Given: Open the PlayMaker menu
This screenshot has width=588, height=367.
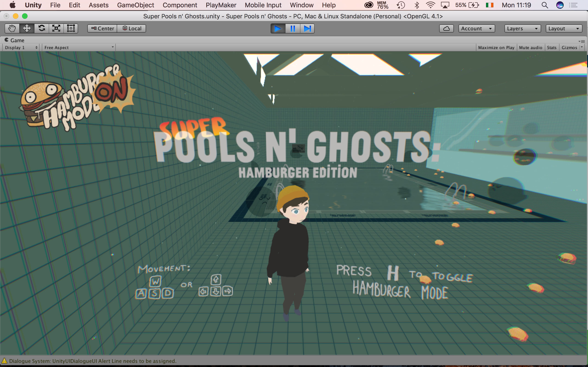Looking at the screenshot, I should pos(221,5).
